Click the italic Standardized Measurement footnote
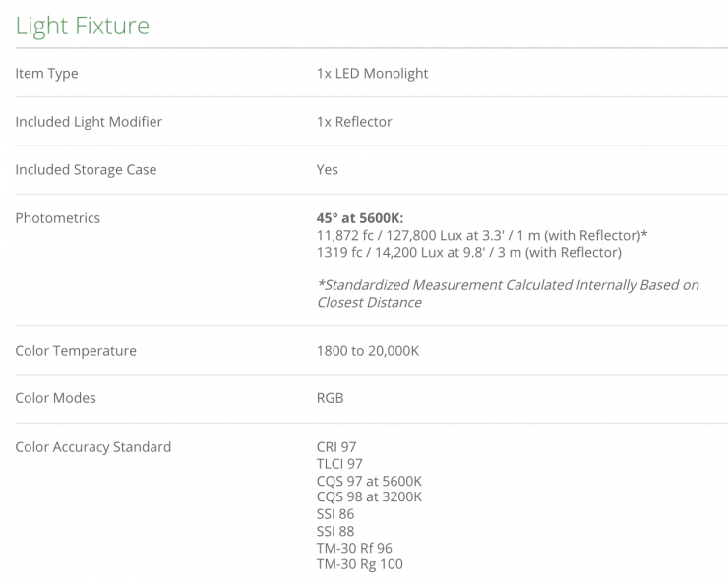The width and height of the screenshot is (728, 584). click(x=508, y=293)
